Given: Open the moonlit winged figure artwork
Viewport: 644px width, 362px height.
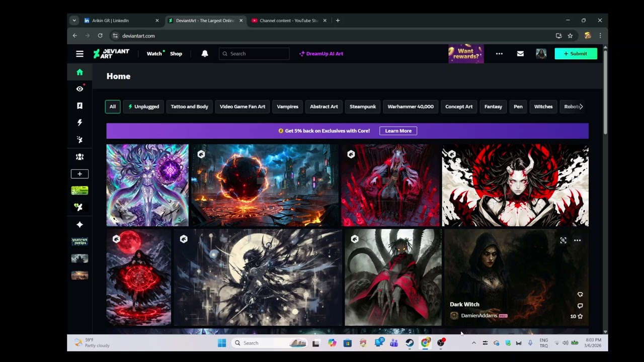Looking at the screenshot, I should click(258, 278).
